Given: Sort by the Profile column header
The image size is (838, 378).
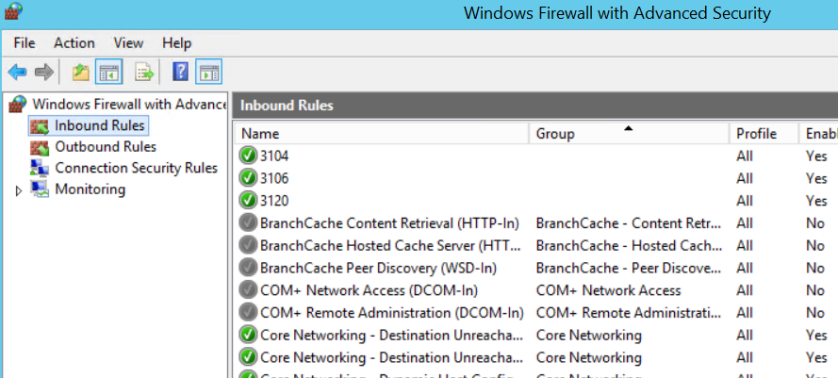Looking at the screenshot, I should [x=764, y=133].
